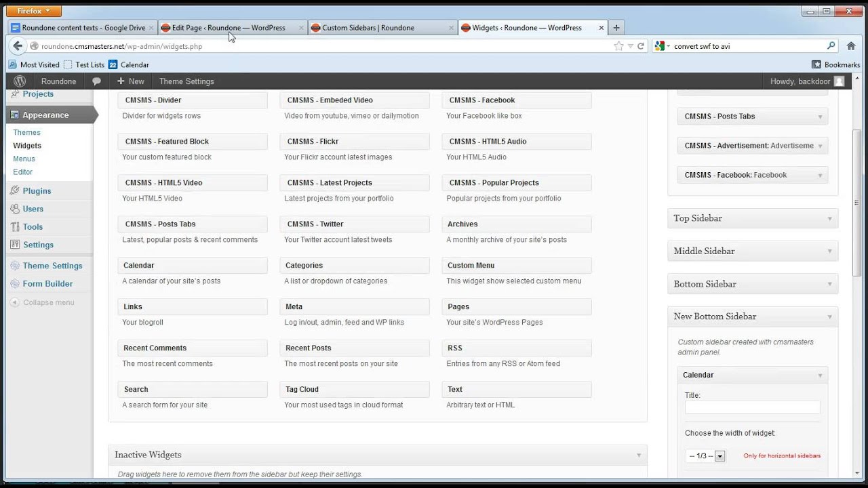Go to Firefox home page icon
Image resolution: width=868 pixels, height=488 pixels.
click(851, 46)
